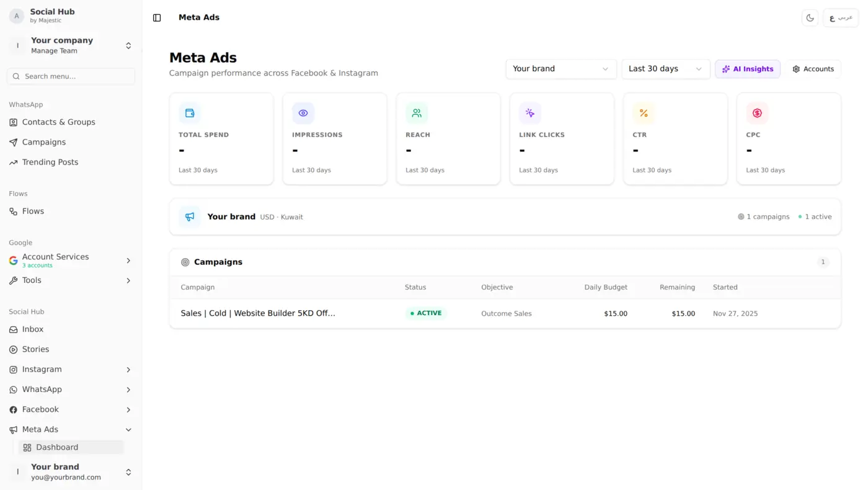
Task: Expand the Tools submenu chevron
Action: (128, 281)
